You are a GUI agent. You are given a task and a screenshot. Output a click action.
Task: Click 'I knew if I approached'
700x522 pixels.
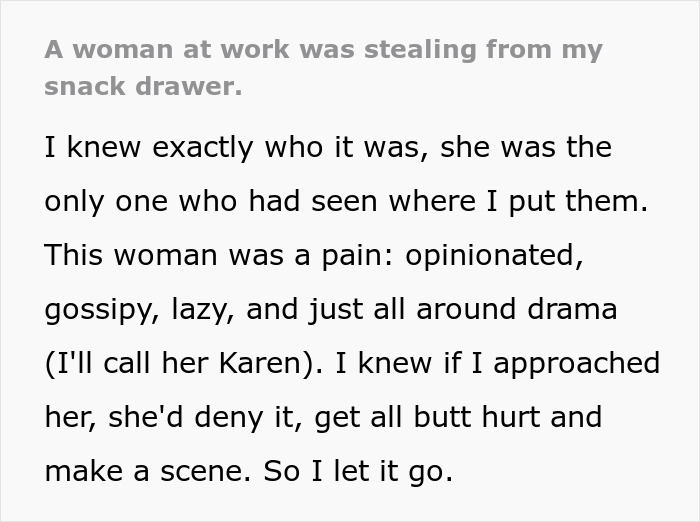(497, 362)
